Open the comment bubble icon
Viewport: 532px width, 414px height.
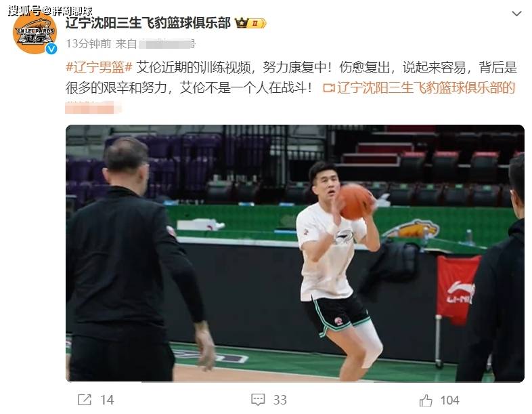click(x=258, y=400)
